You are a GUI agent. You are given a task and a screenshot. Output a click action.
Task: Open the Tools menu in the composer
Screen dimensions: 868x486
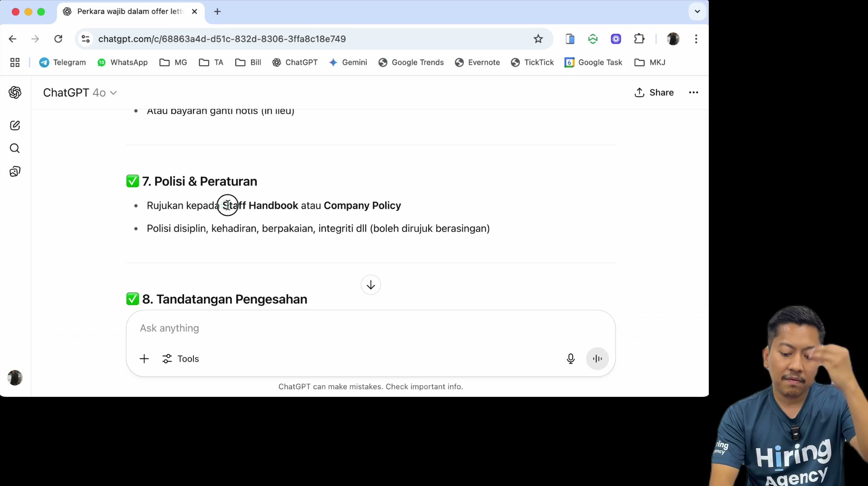pos(180,359)
